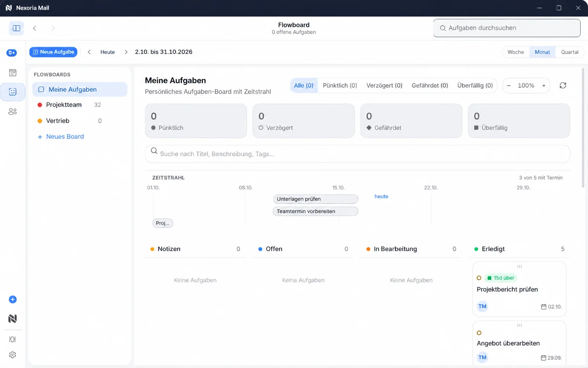Click the Nexoria logo in sidebar
The image size is (588, 368).
(x=13, y=319)
